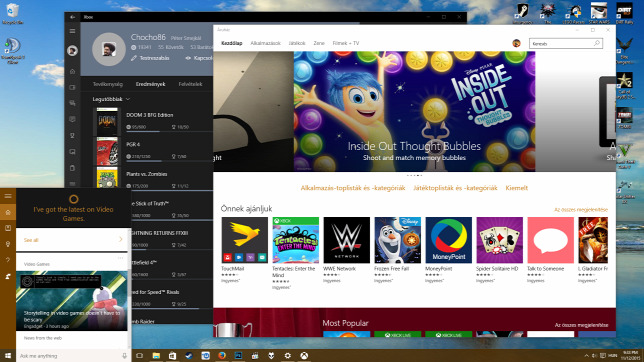
Task: Expand the Cortana See all chevron
Action: [120, 239]
